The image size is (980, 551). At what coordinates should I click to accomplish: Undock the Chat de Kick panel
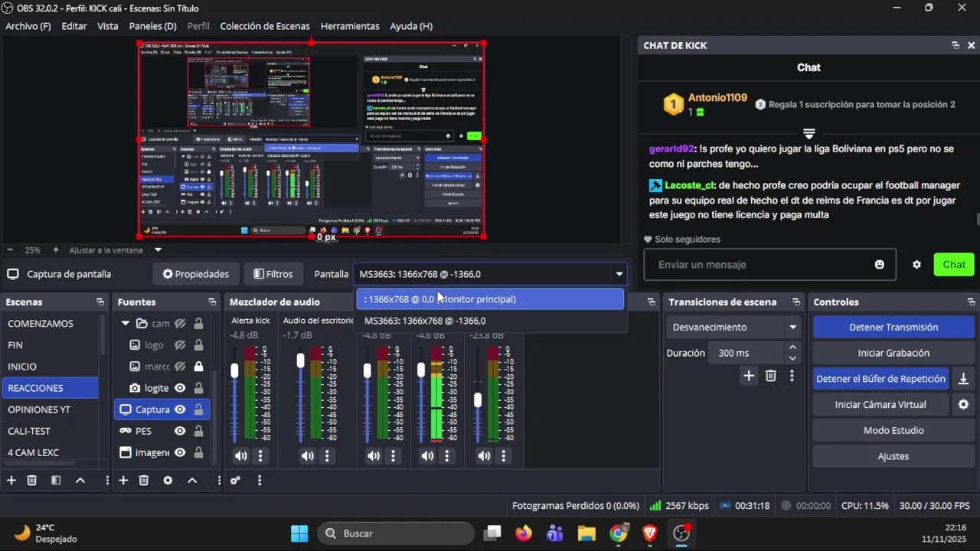point(955,45)
